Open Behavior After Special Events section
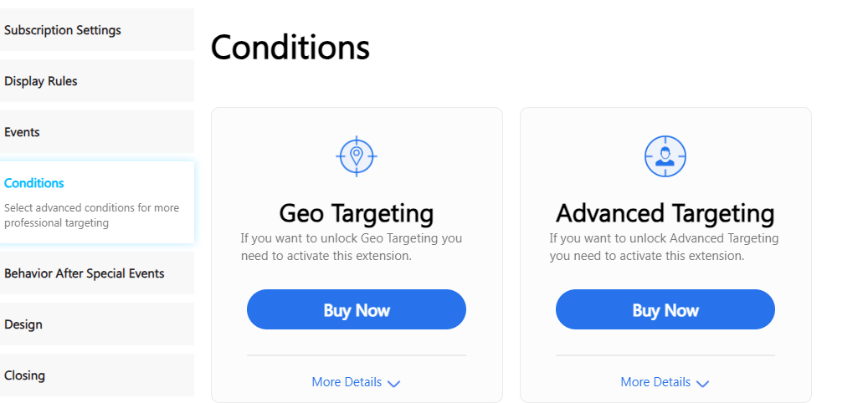The width and height of the screenshot is (868, 403). 97,273
